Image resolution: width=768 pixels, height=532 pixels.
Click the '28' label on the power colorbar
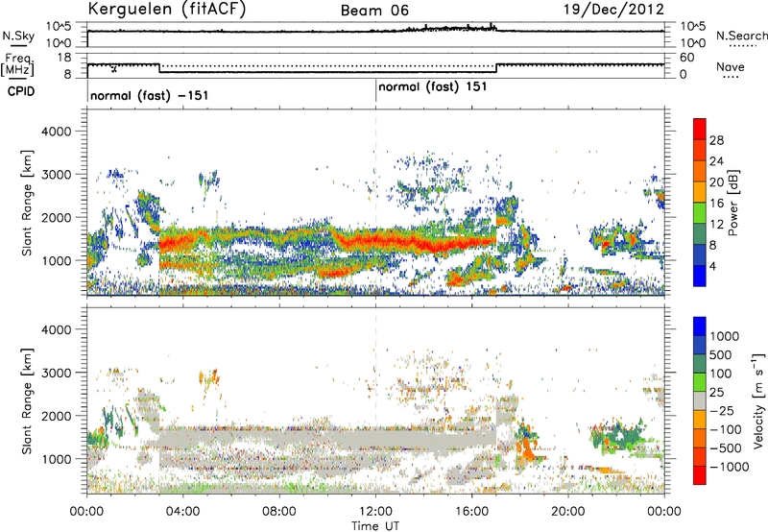coord(716,140)
